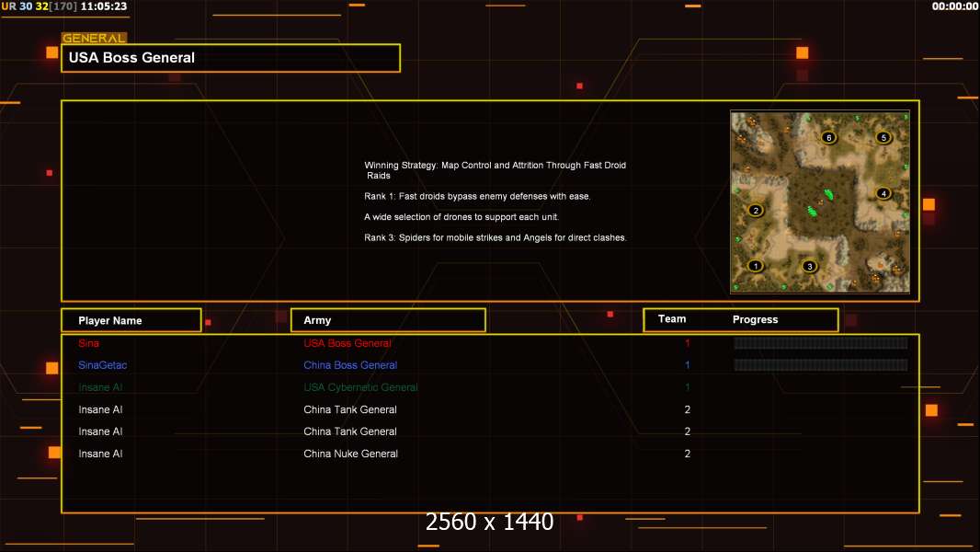Click the green units in the minimap center

pyautogui.click(x=821, y=203)
